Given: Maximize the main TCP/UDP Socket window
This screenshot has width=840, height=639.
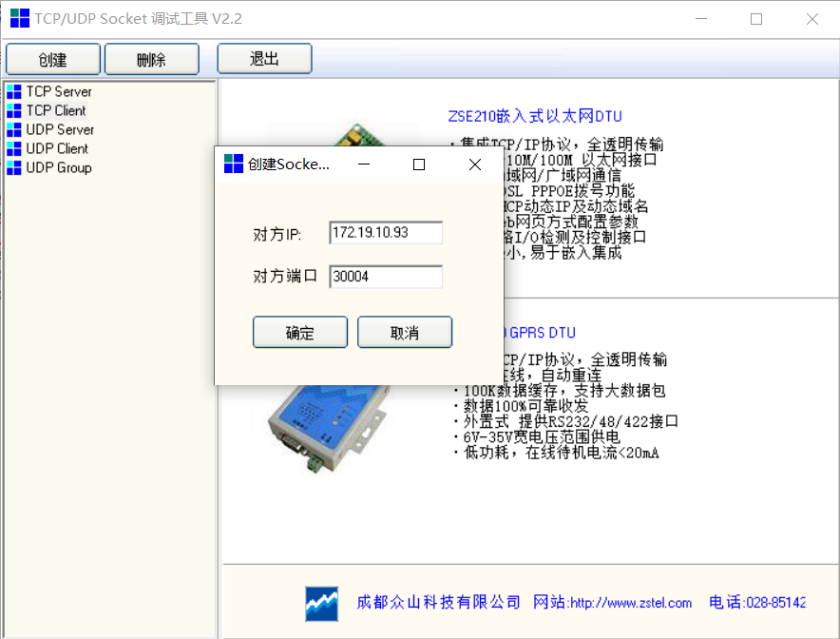Looking at the screenshot, I should pos(756,19).
